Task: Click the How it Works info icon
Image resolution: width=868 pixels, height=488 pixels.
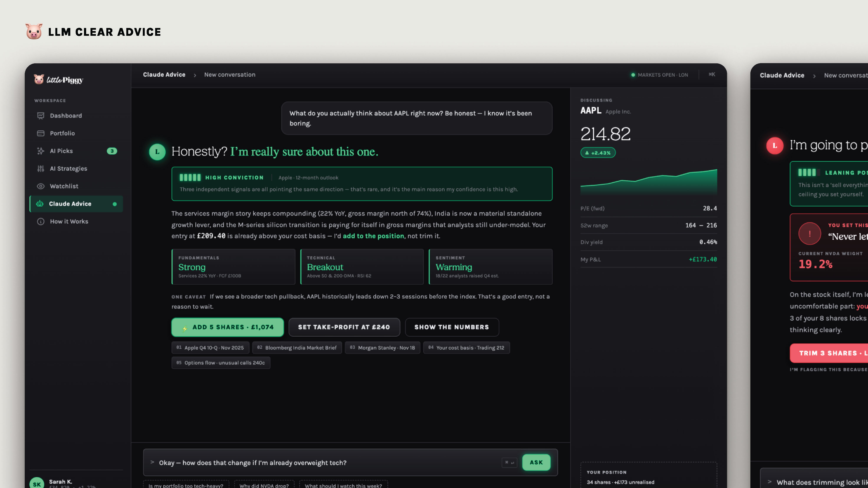Action: click(41, 221)
